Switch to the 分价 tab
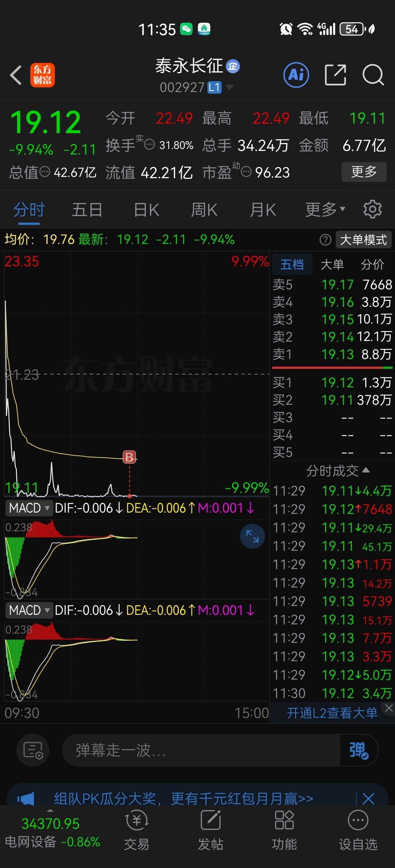Viewport: 395px width, 868px height. coord(372,265)
